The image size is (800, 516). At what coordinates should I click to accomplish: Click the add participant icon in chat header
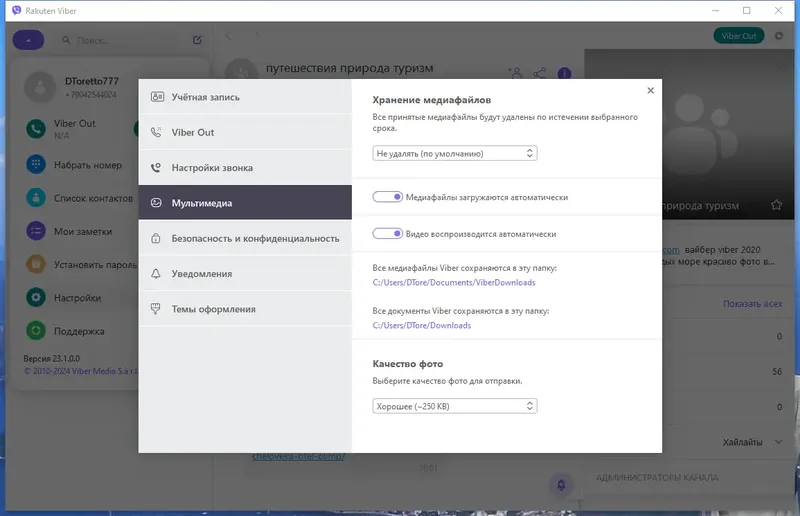tap(515, 73)
